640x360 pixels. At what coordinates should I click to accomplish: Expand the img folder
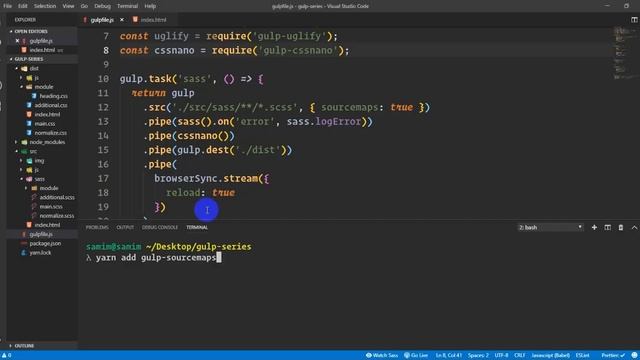(x=39, y=161)
